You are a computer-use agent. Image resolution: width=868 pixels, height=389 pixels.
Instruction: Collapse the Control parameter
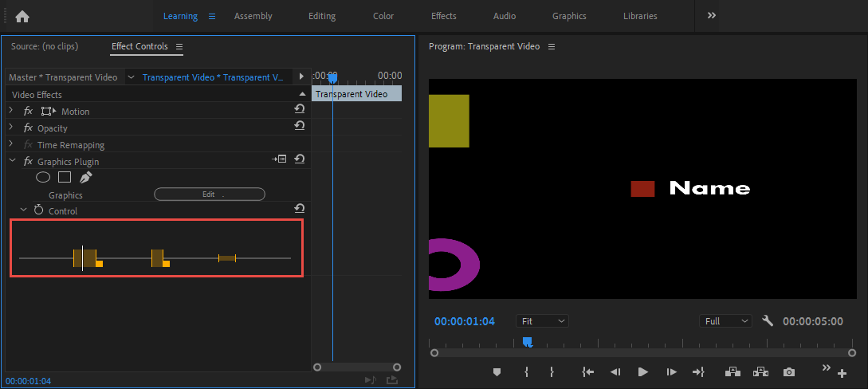pyautogui.click(x=23, y=210)
